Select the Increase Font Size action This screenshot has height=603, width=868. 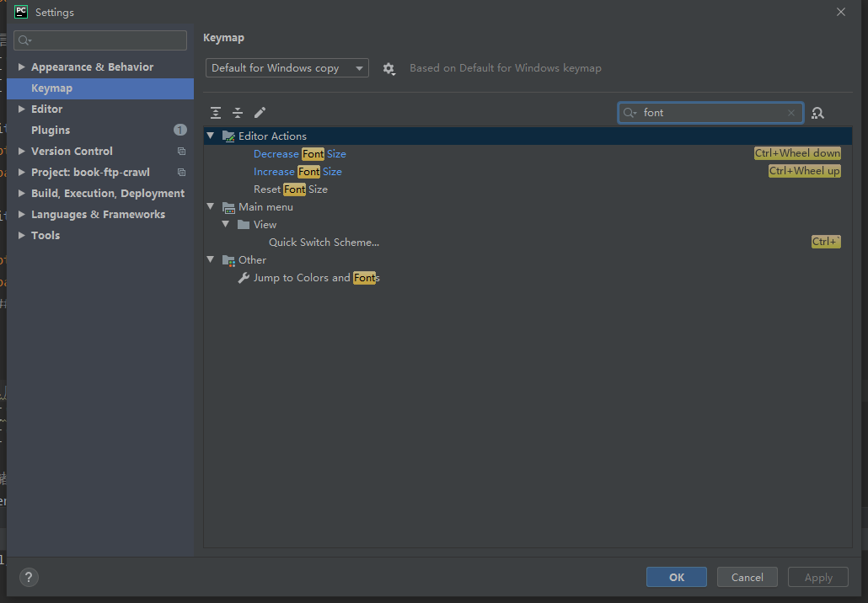(x=297, y=172)
